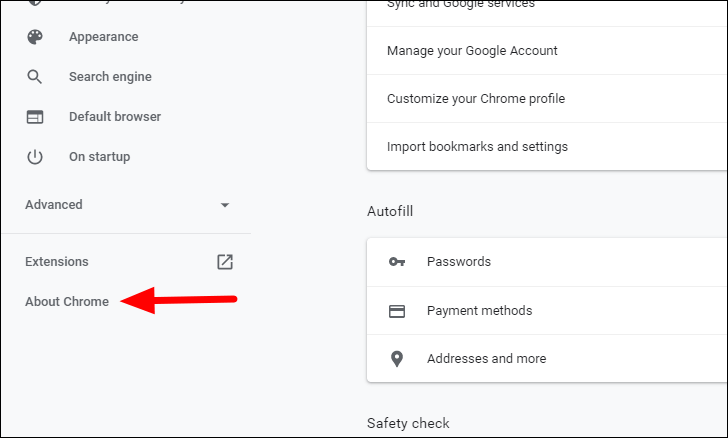Open About Chrome page
Viewport: 728px width, 438px height.
pos(67,301)
